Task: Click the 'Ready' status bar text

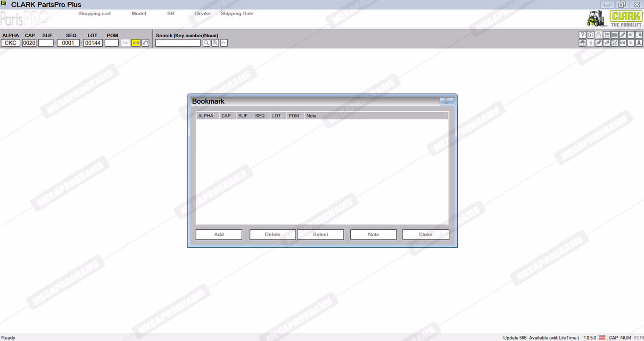Action: (x=8, y=338)
